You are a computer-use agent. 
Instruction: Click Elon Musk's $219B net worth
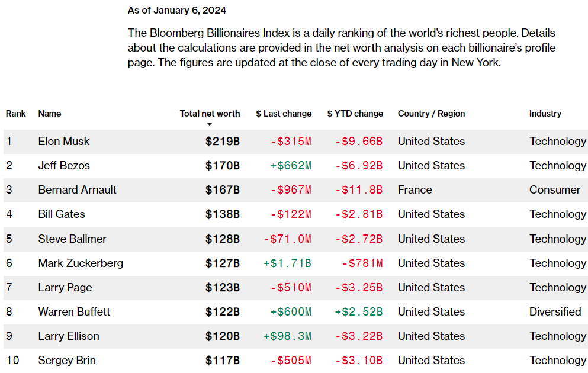pyautogui.click(x=223, y=142)
